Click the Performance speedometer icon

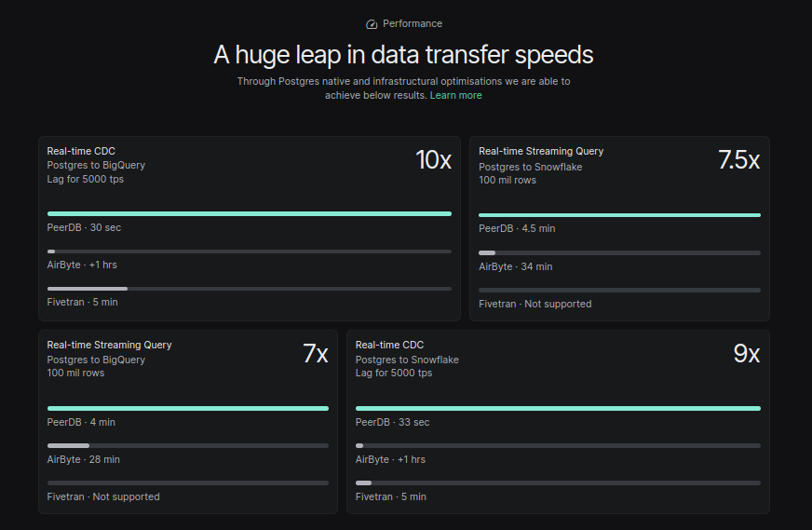pos(372,24)
